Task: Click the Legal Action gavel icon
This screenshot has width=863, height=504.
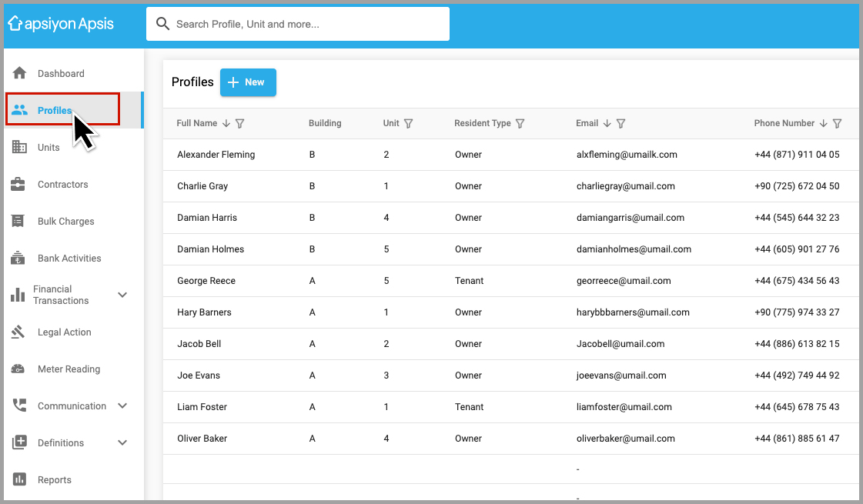Action: point(18,332)
